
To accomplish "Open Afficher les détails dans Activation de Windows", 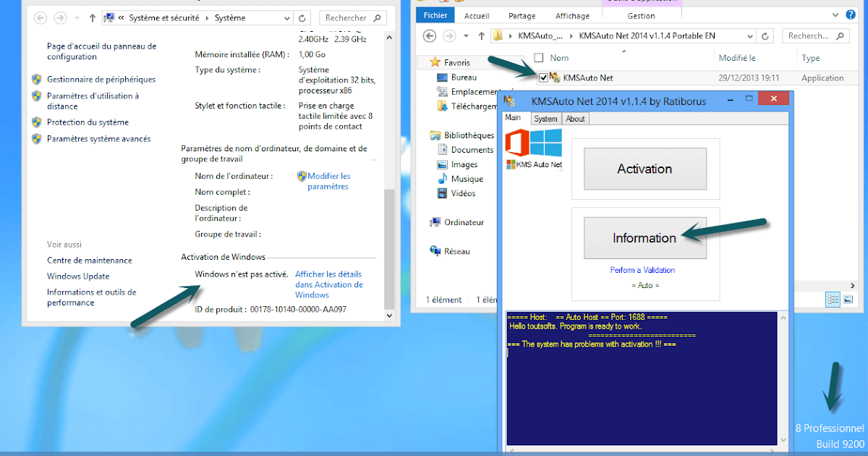I will tap(329, 284).
